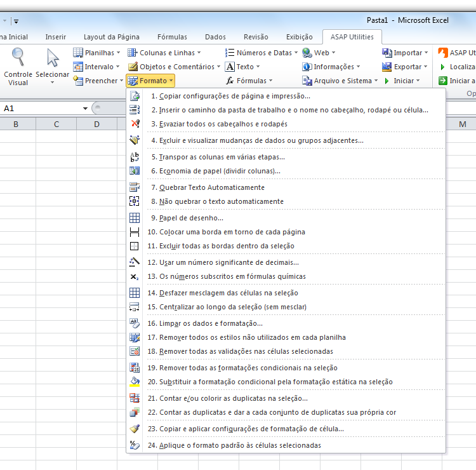Expand Objetos e Comentários dropdown

click(x=174, y=67)
